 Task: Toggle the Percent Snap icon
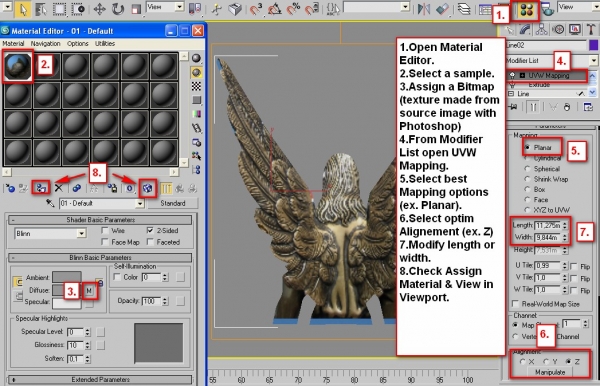(x=293, y=9)
